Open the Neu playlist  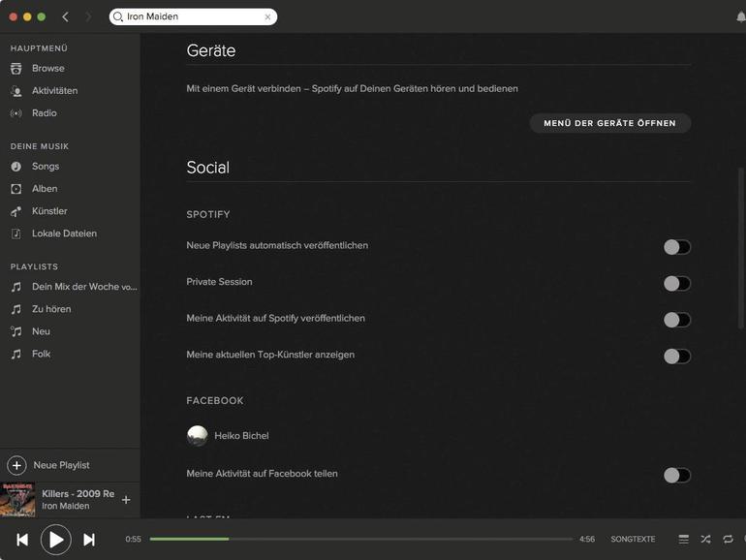point(41,331)
